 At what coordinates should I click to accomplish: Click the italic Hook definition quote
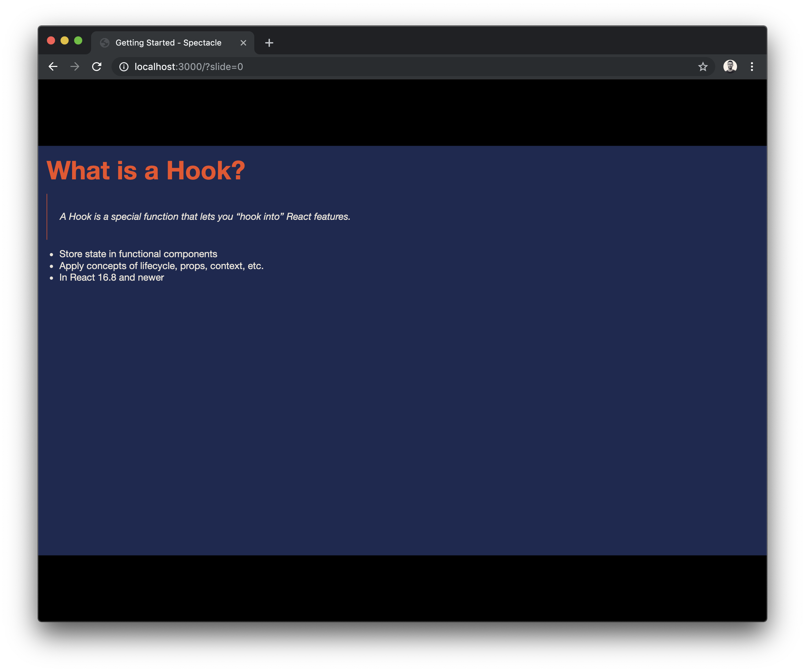pyautogui.click(x=205, y=216)
